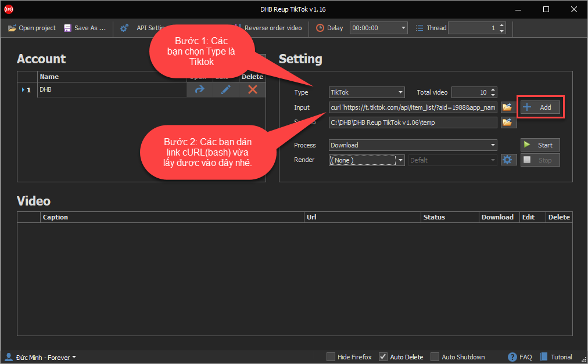This screenshot has height=364, width=588.
Task: Close the DHB Reup TikTok window
Action: (573, 9)
